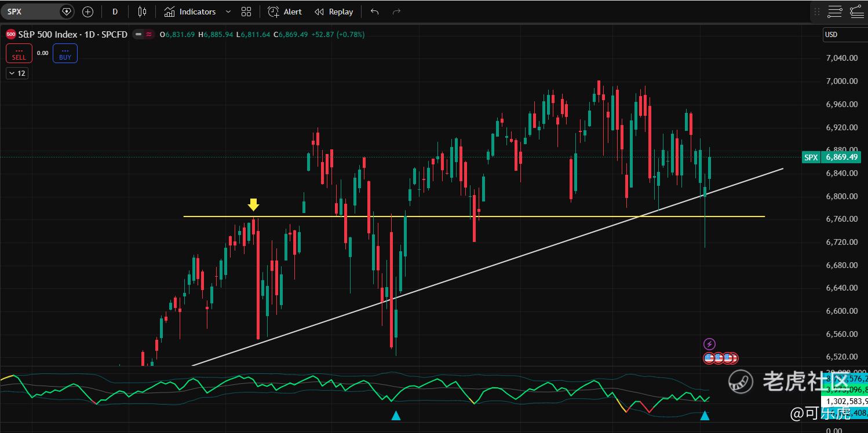868x433 pixels.
Task: Click the 0.00 value between SELL and BUY
Action: (x=42, y=53)
